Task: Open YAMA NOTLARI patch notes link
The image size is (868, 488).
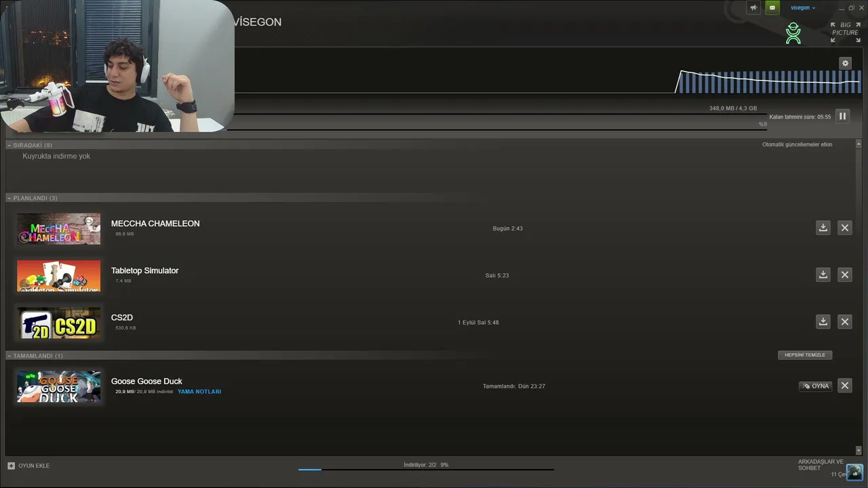Action: click(x=199, y=392)
